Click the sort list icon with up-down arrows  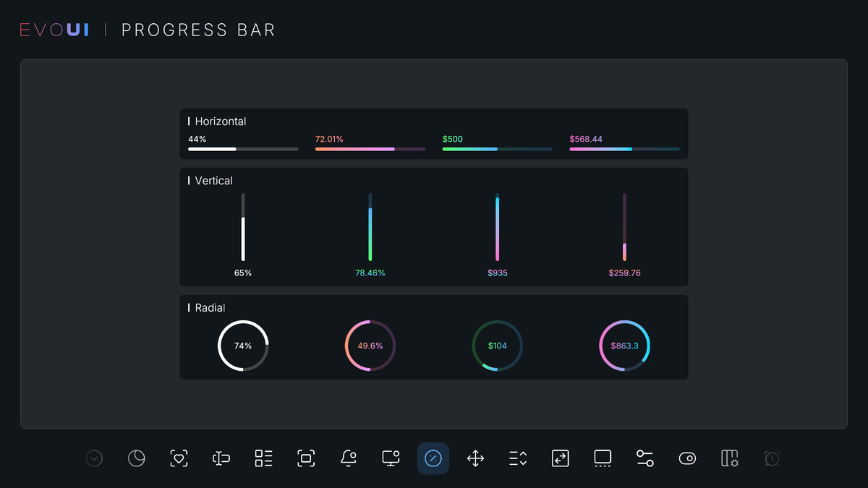(x=517, y=458)
